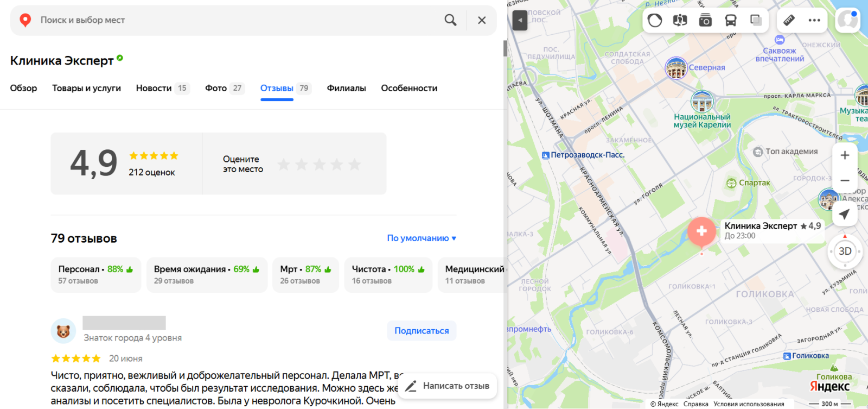
Task: Click the Национальный музей Карелии map icon
Action: coord(702,102)
